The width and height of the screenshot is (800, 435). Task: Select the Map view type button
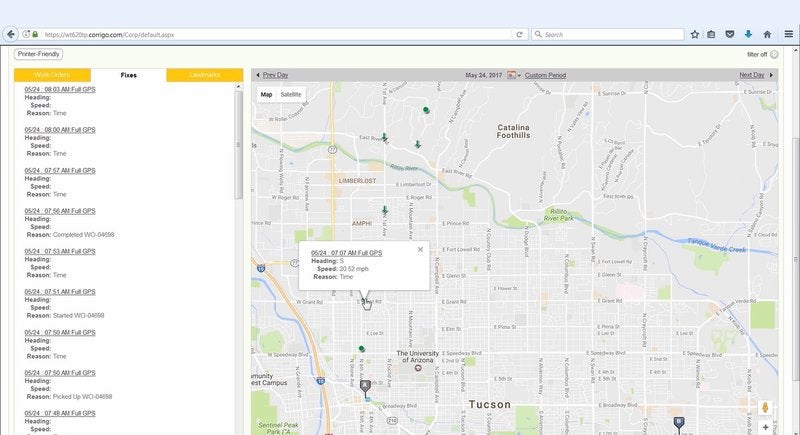coord(267,94)
